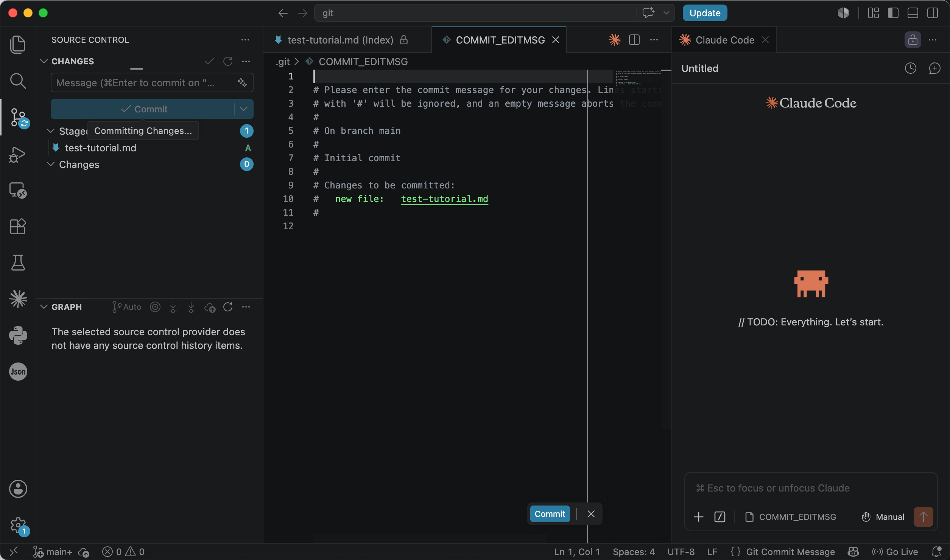The image size is (950, 560).
Task: Open the Json extension view
Action: coord(18,372)
